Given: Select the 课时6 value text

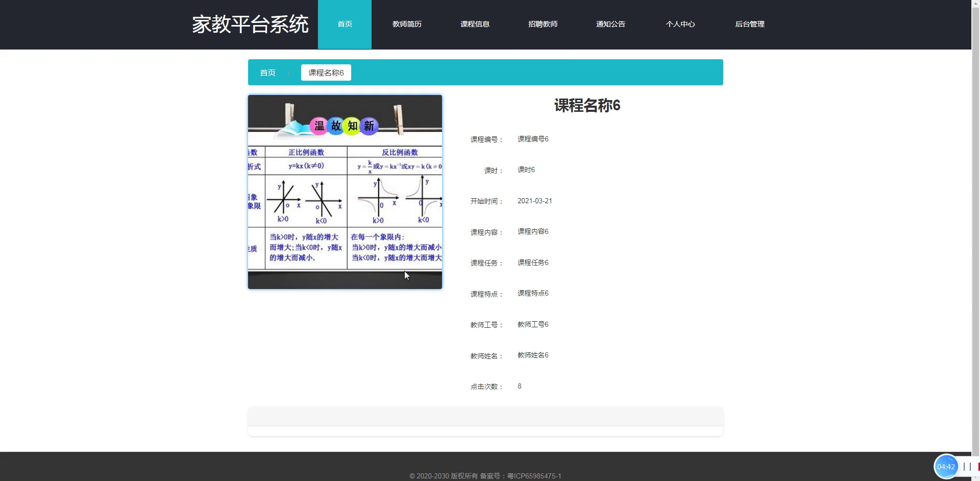Looking at the screenshot, I should (x=526, y=170).
